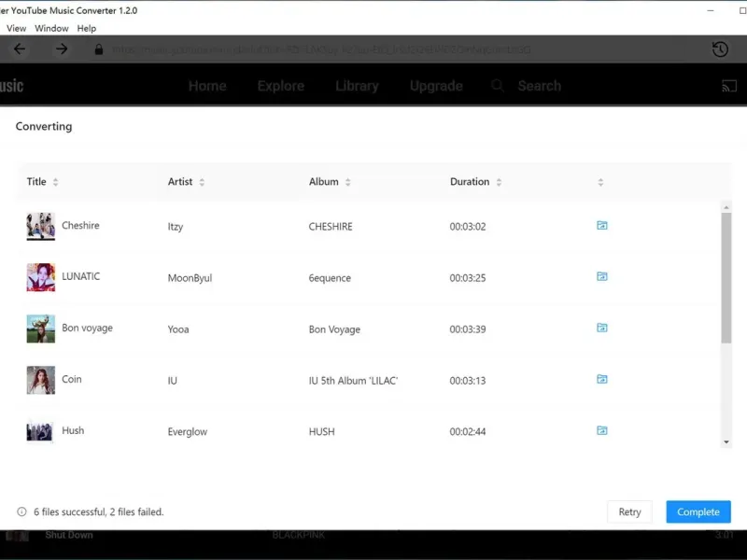Click the artist name Yooa
The image size is (747, 560).
pos(178,329)
